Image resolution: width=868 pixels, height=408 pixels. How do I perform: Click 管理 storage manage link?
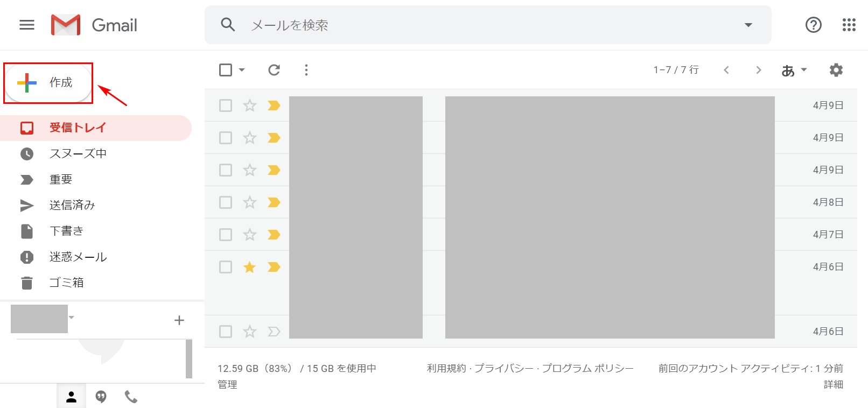[227, 385]
